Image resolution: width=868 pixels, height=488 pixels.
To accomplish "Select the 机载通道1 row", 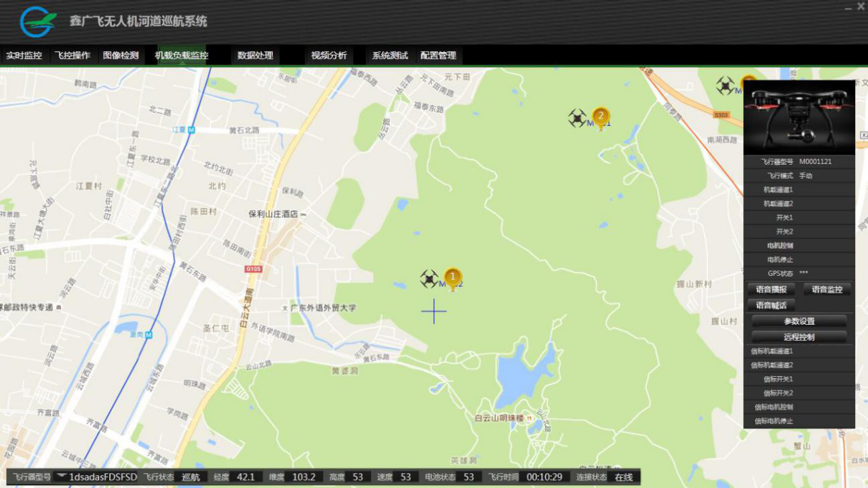I will 799,190.
